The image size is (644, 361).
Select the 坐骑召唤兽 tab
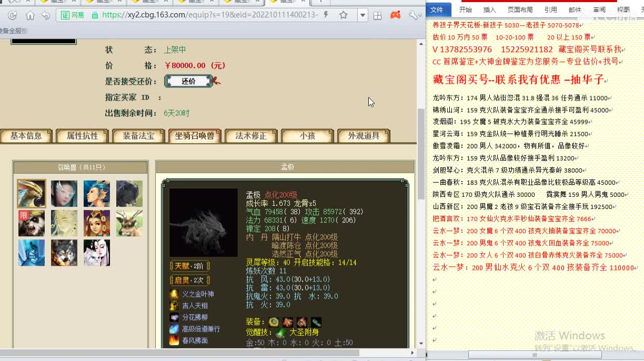point(195,136)
